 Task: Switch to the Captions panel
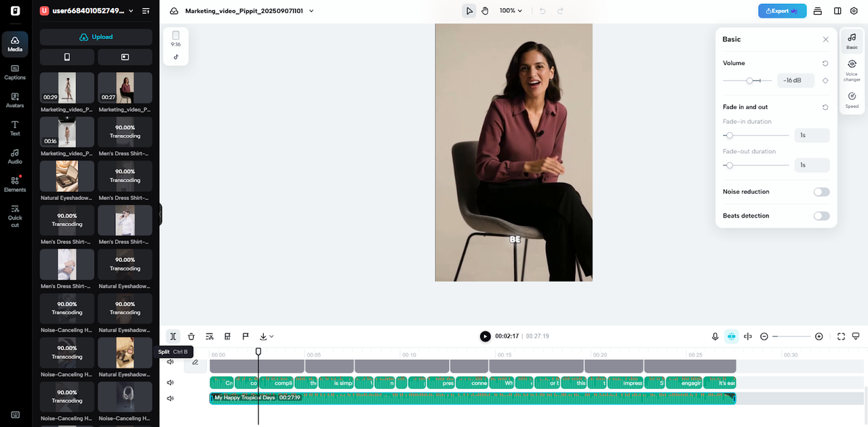14,73
